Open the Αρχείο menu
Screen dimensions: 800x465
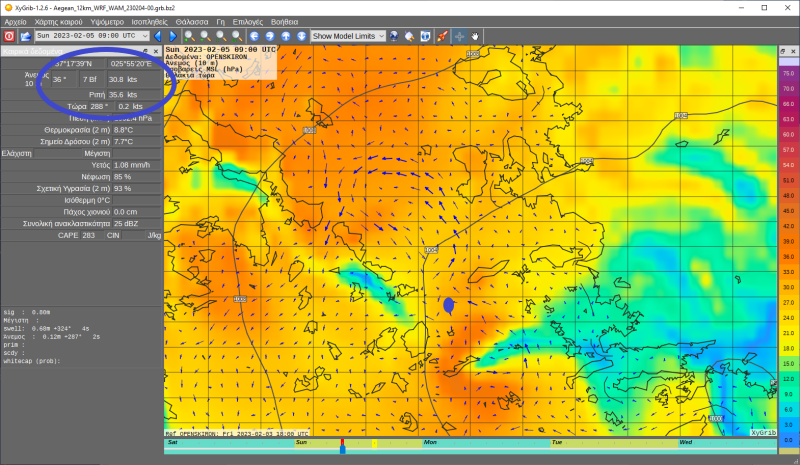point(15,20)
